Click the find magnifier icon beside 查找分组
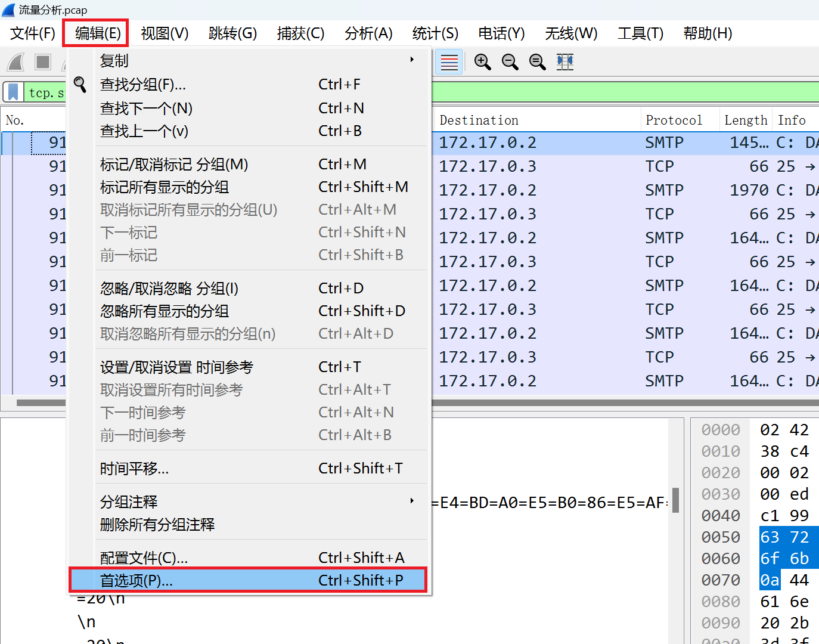819x644 pixels. coord(80,85)
